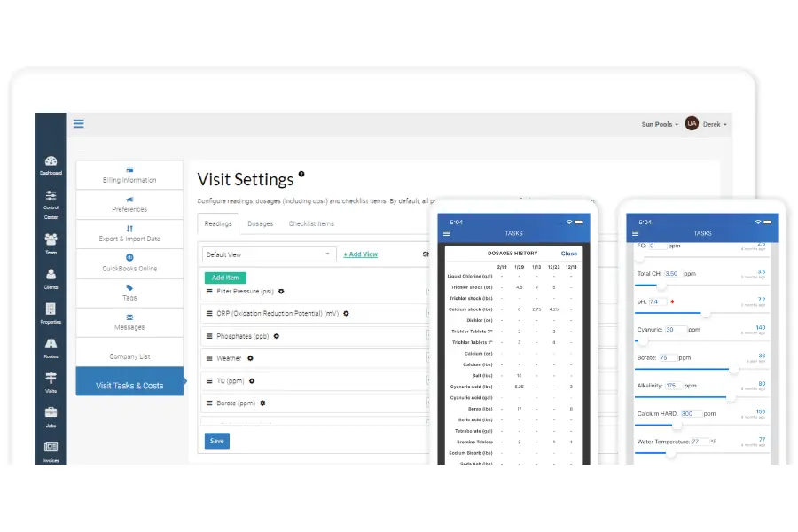Click the Alkalinity ppm input field
Image resolution: width=798 pixels, height=532 pixels.
[674, 386]
